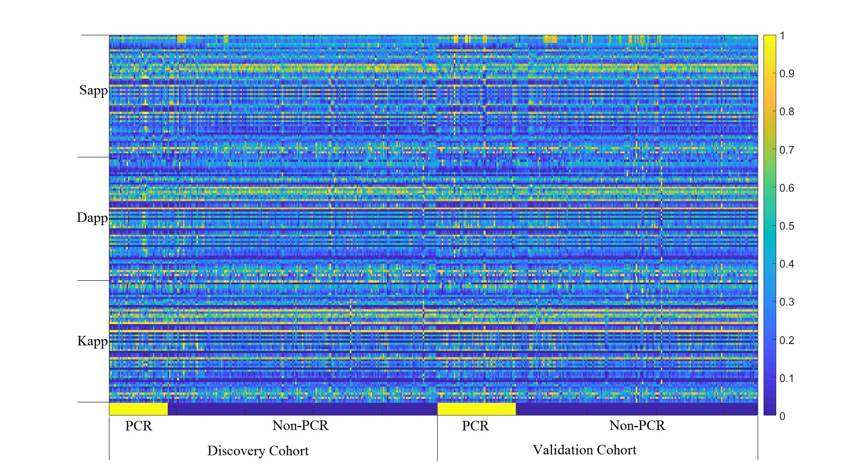Image resolution: width=868 pixels, height=467 pixels.
Task: Click Non-PCR label under Discovery Cohort
Action: point(300,425)
